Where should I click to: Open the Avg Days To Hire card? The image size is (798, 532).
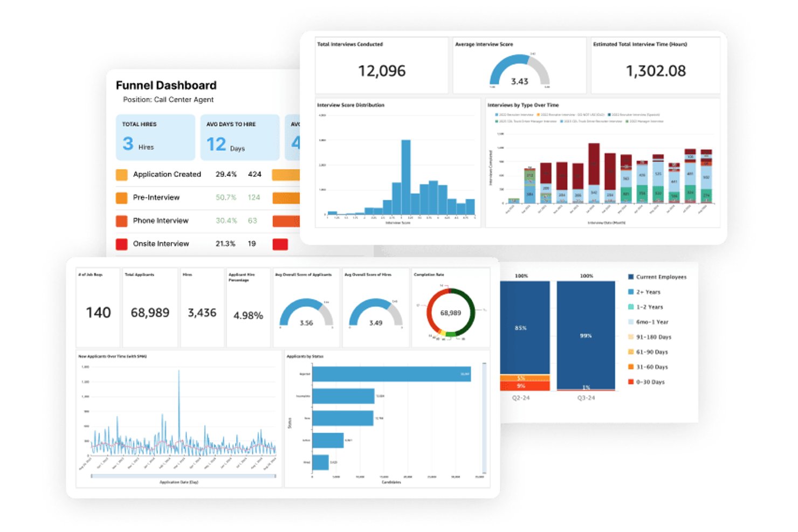(x=240, y=137)
